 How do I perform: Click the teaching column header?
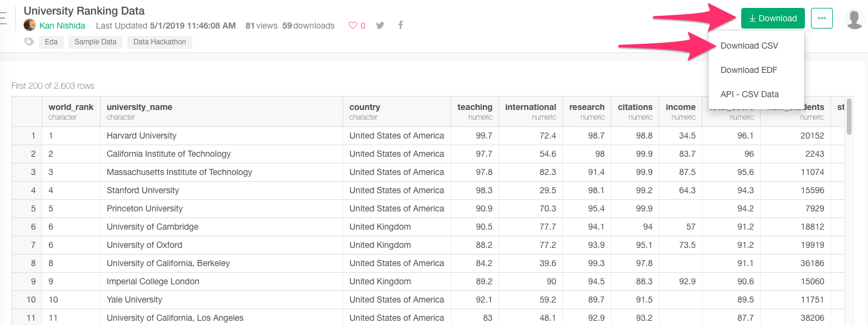click(475, 111)
